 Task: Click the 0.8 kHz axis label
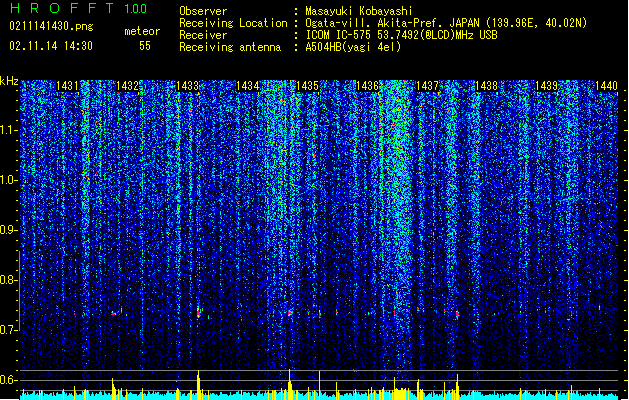9,280
